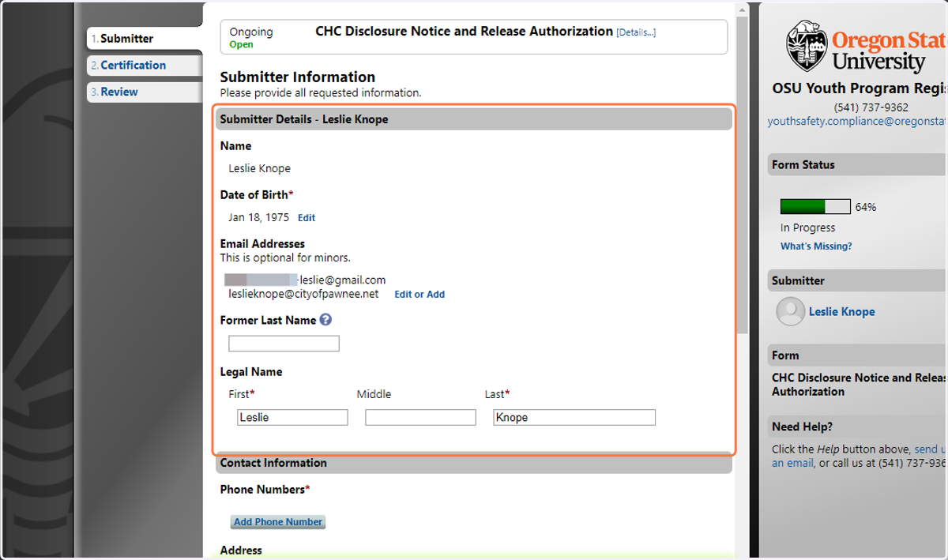
Task: Click the leslieknope@cityofpawnee.net email text
Action: point(303,294)
